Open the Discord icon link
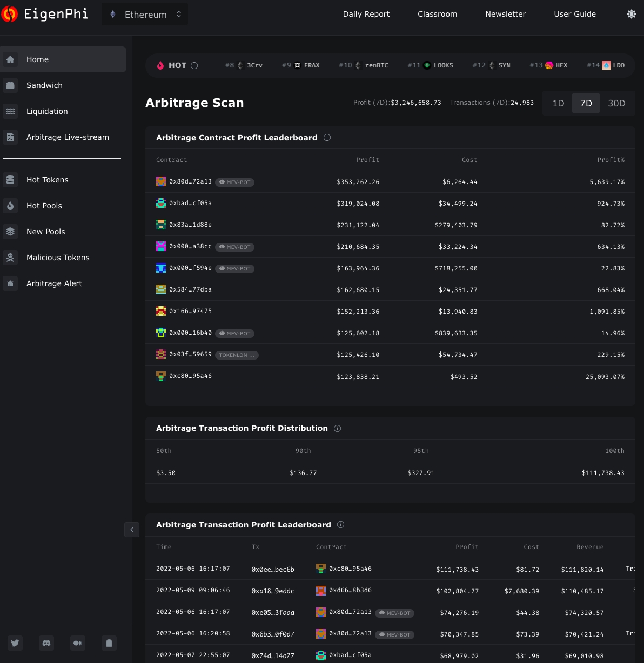 point(46,642)
